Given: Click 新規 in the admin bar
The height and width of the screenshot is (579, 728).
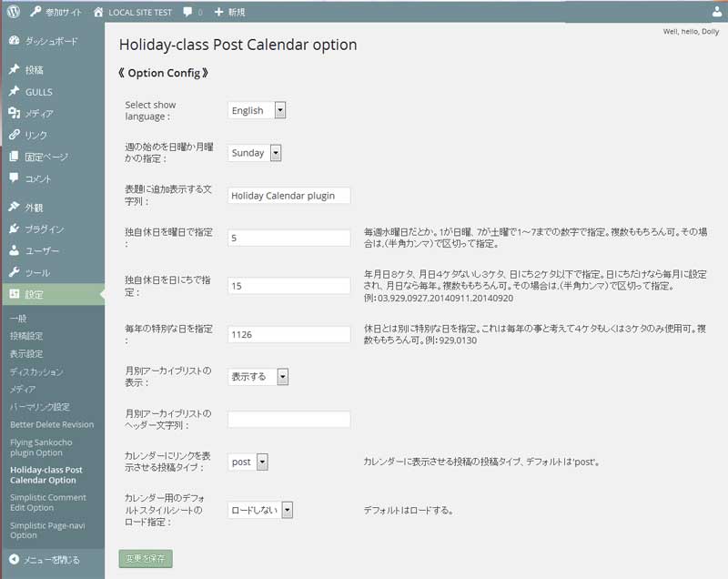Looking at the screenshot, I should (237, 13).
